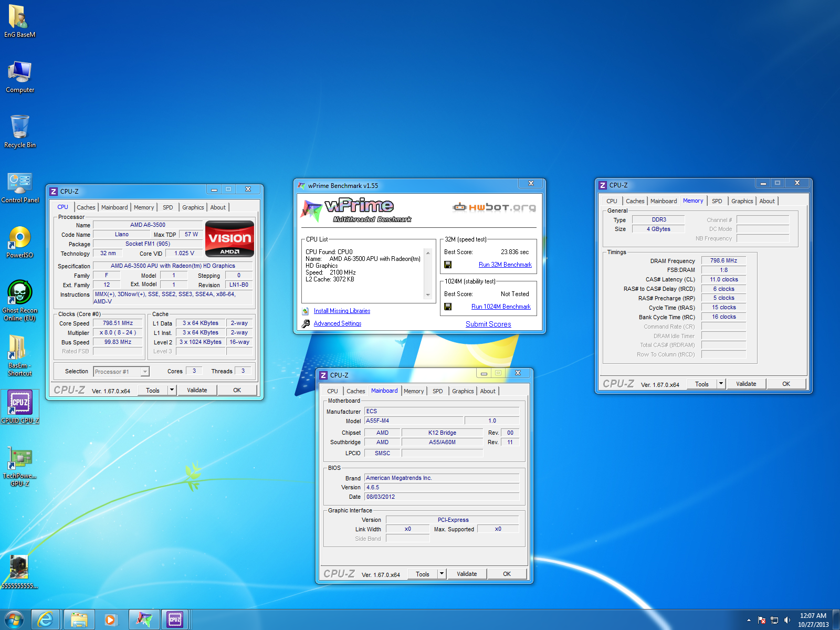Click the Advanced Settings wrench icon
Viewport: 840px width, 630px height.
coord(306,324)
